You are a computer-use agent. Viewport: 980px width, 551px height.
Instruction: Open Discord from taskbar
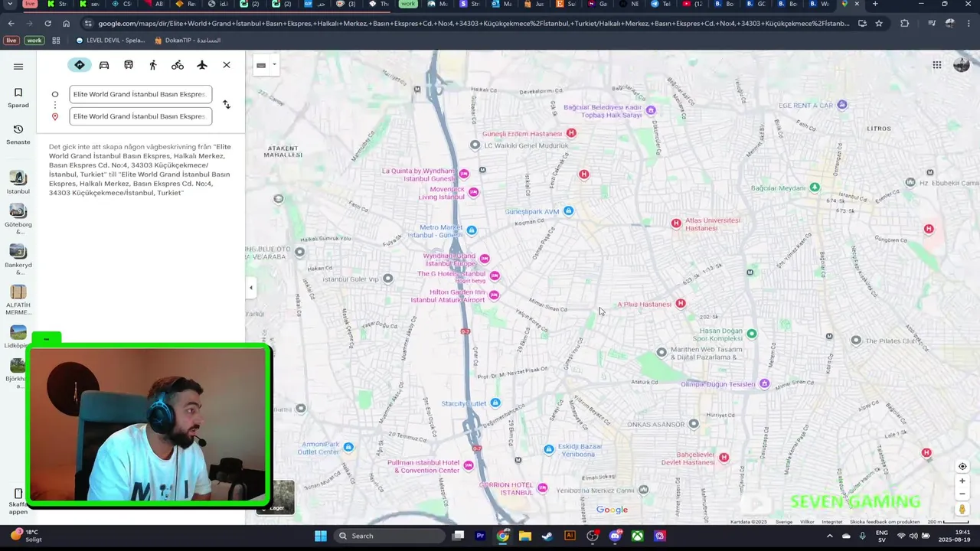pos(615,536)
